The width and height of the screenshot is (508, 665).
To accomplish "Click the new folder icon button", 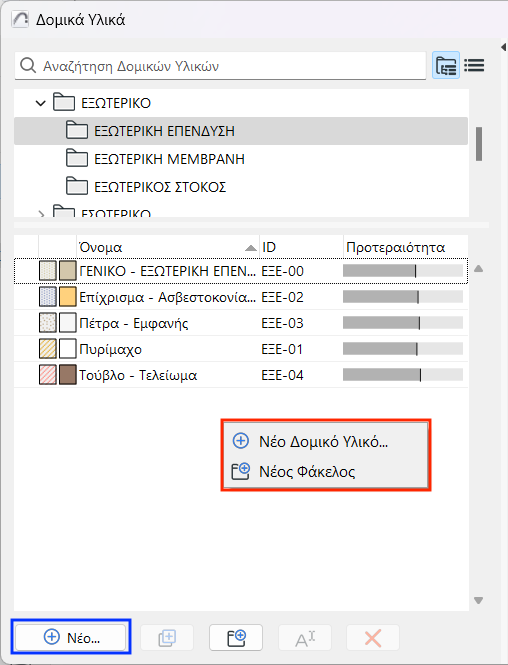I will pos(236,637).
